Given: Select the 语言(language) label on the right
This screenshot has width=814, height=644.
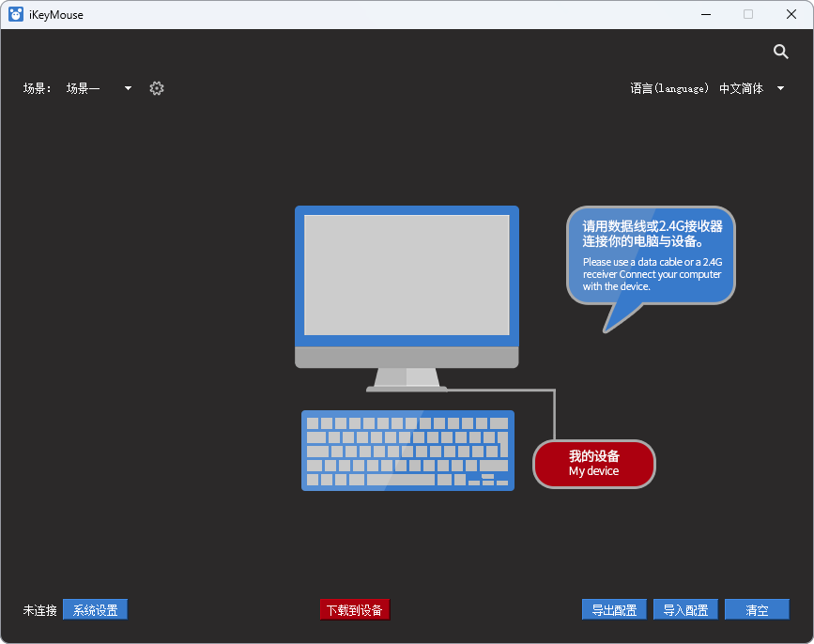Looking at the screenshot, I should coord(669,87).
